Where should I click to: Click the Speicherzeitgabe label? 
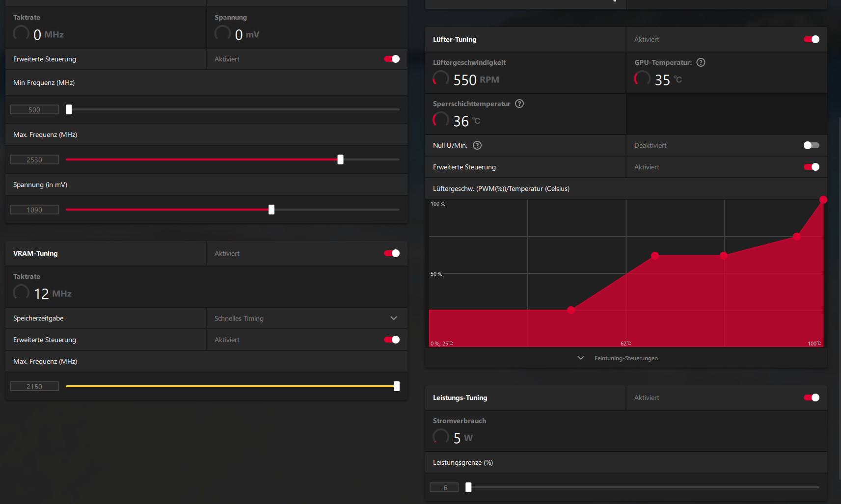click(x=38, y=318)
